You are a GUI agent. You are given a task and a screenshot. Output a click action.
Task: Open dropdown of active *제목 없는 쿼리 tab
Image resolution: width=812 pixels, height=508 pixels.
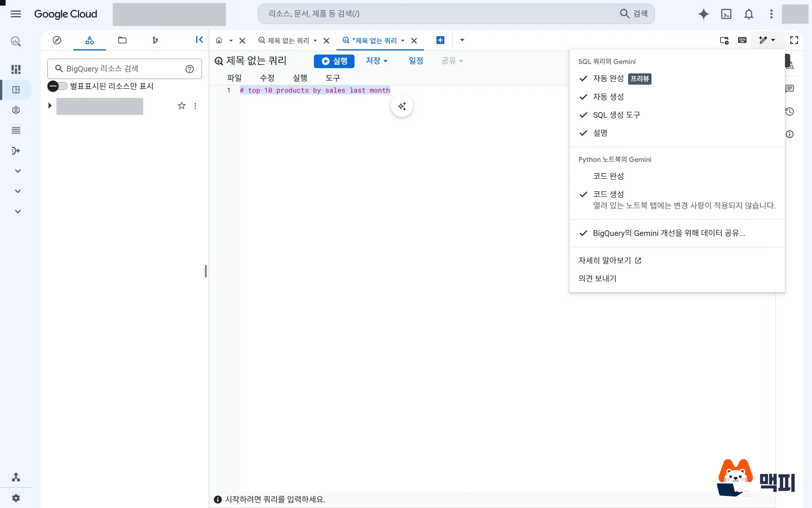(x=403, y=41)
